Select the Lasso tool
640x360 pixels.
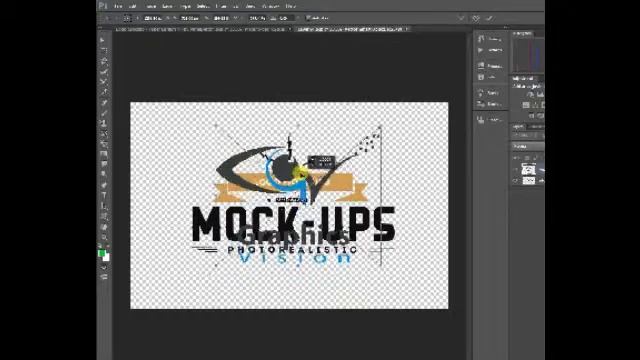tap(104, 61)
